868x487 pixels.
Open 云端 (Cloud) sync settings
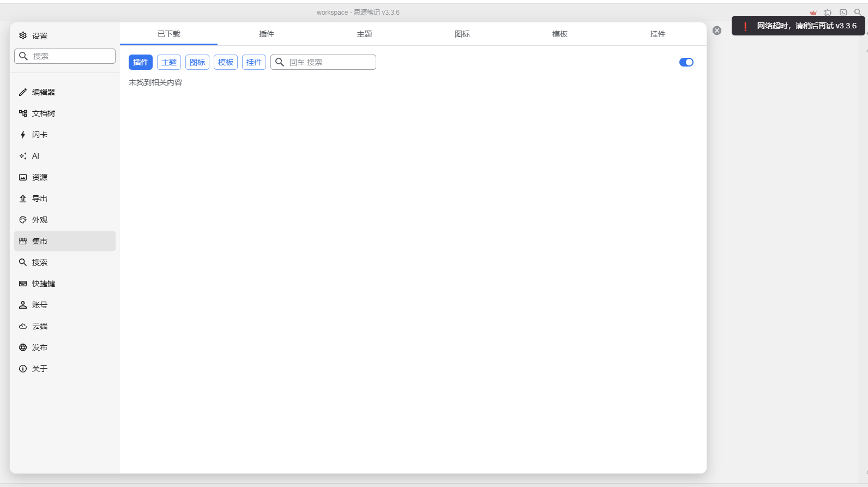point(40,326)
